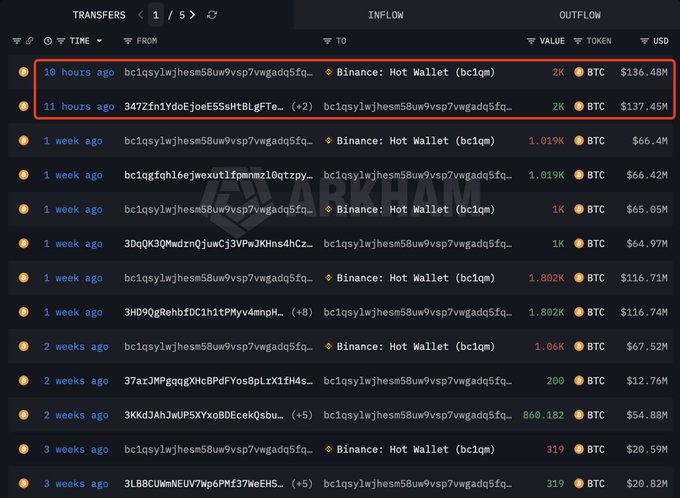Viewport: 680px width, 498px height.
Task: Switch to the OUTFLOW tab
Action: click(580, 15)
